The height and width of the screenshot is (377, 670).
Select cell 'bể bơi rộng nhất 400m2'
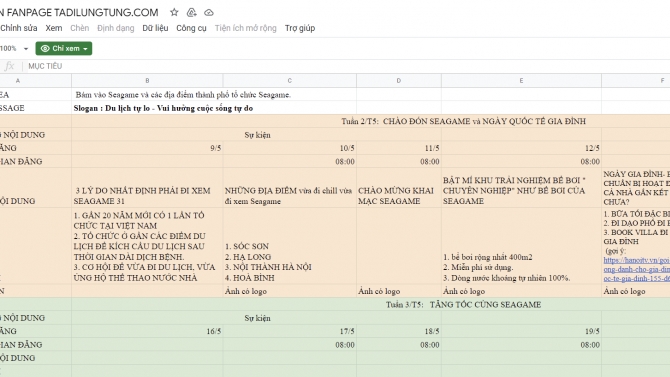521,246
